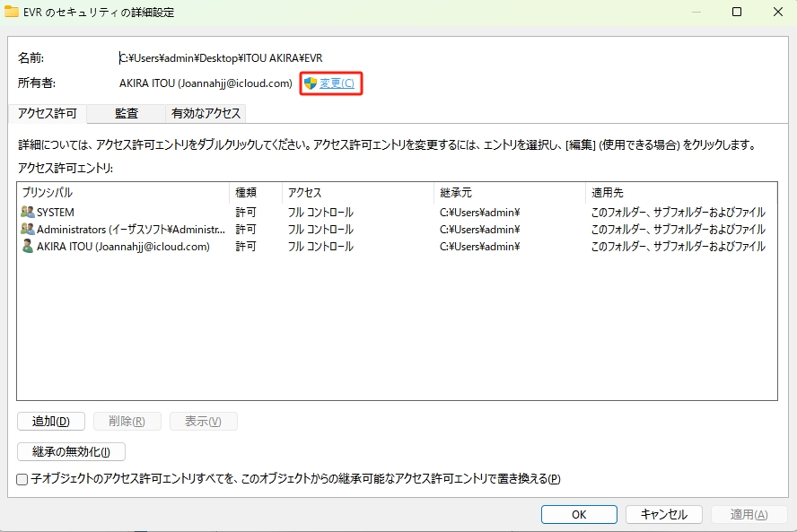The width and height of the screenshot is (797, 532).
Task: Click the AKIRA ITOU user icon in list
Action: click(x=27, y=247)
